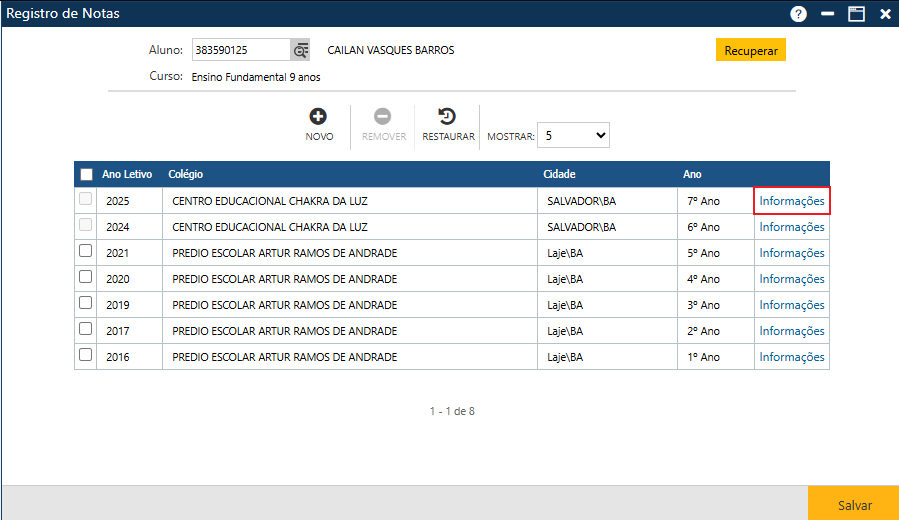Select PREDIO ESCOLAR cell in 2021 row
This screenshot has width=899, height=520.
point(350,253)
